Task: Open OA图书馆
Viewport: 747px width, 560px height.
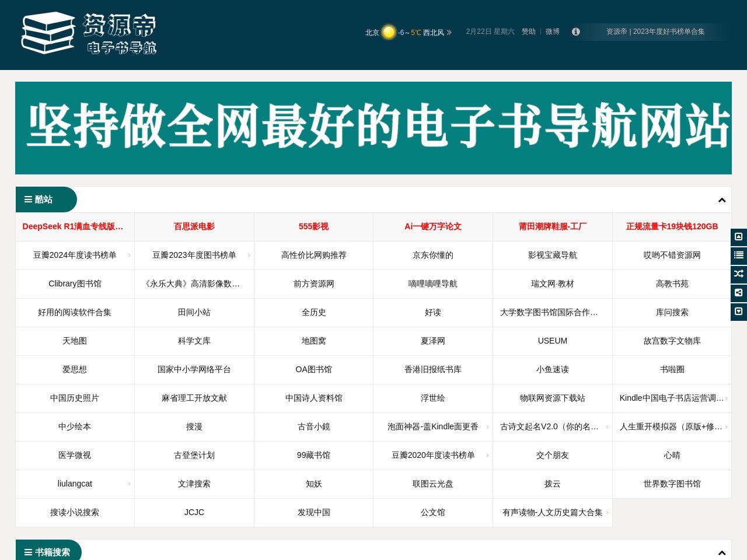Action: [313, 369]
